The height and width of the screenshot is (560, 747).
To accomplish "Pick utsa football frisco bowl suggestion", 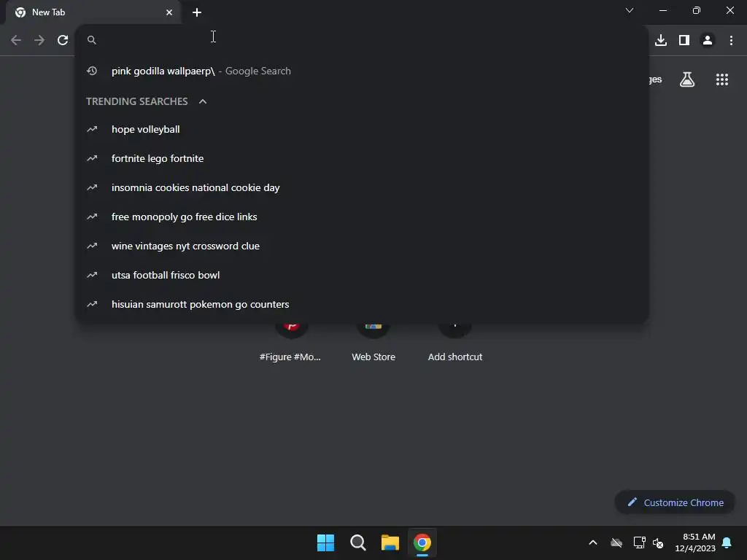I will pos(362,275).
